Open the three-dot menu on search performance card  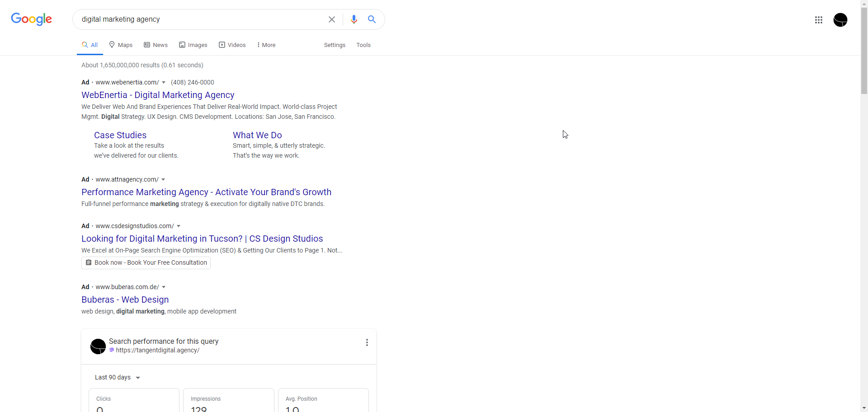click(367, 343)
